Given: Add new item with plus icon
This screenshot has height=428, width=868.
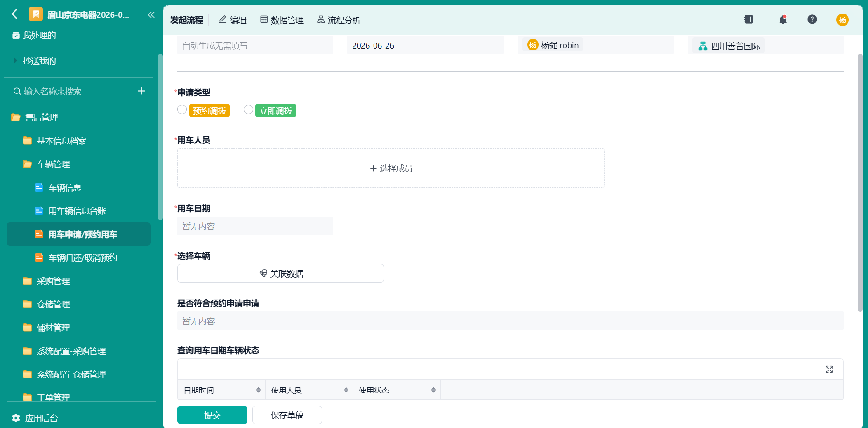Looking at the screenshot, I should point(141,91).
